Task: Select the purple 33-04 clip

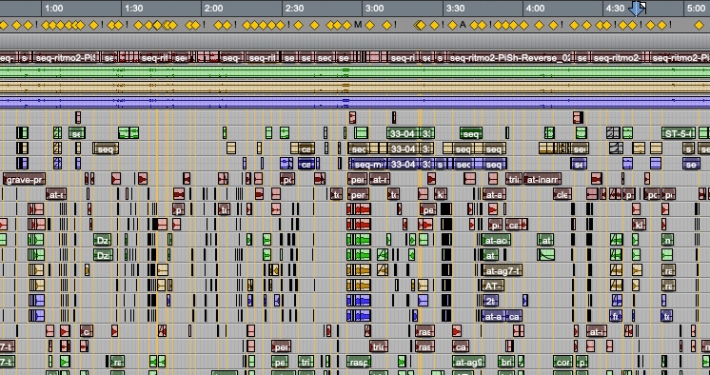Action: [x=403, y=164]
